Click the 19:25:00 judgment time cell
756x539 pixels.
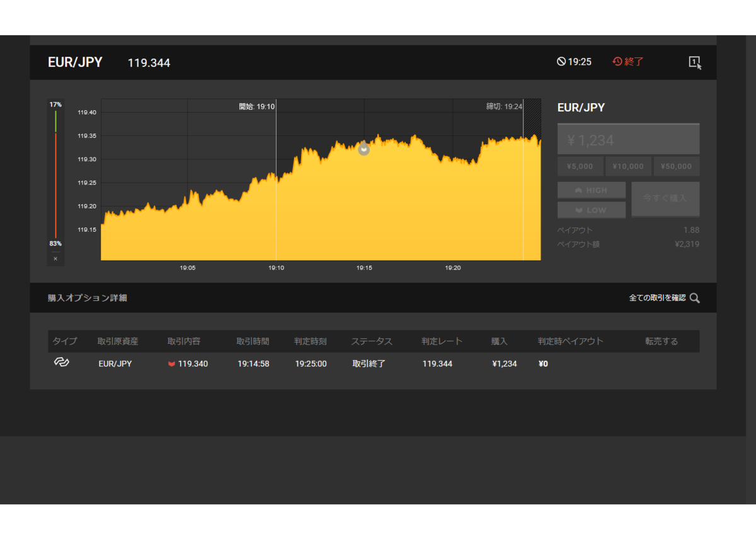pyautogui.click(x=311, y=364)
